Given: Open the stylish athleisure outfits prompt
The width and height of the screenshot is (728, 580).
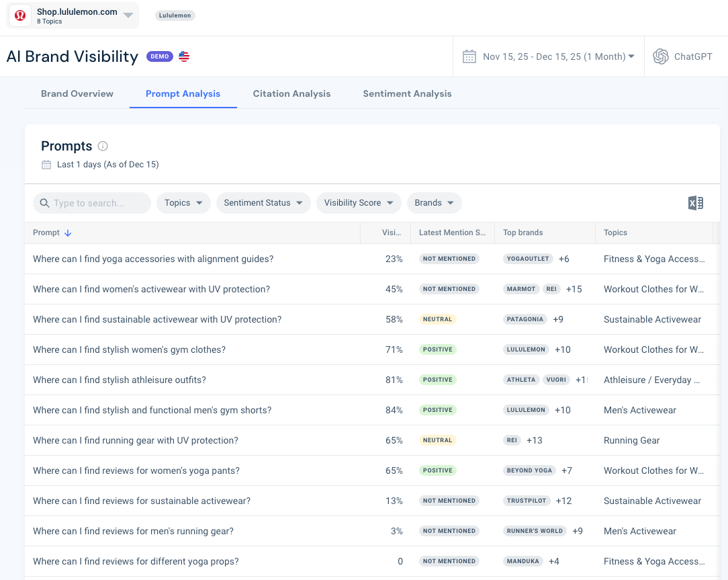Looking at the screenshot, I should coord(120,380).
